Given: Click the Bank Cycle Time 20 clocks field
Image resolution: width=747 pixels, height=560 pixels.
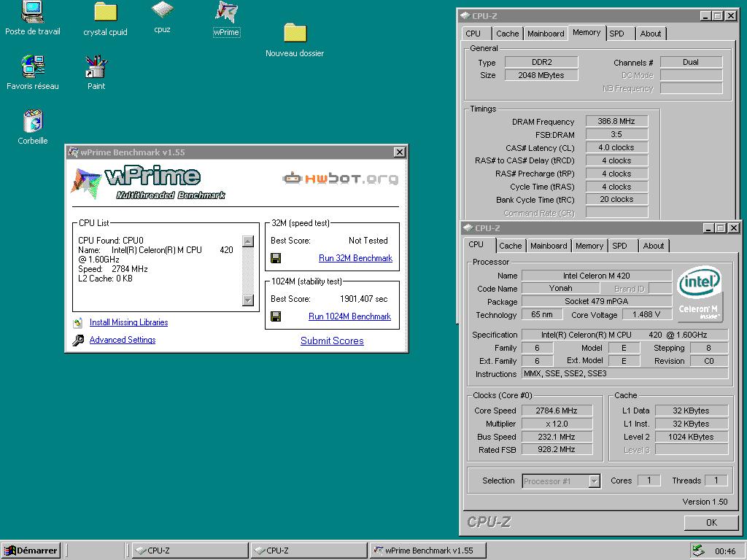Looking at the screenshot, I should (x=616, y=200).
